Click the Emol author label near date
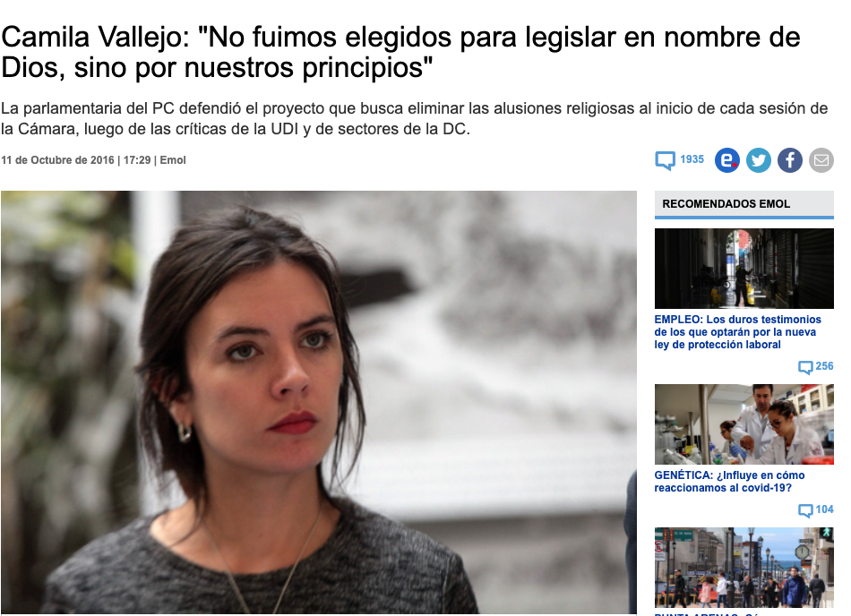The image size is (851, 616). [173, 160]
